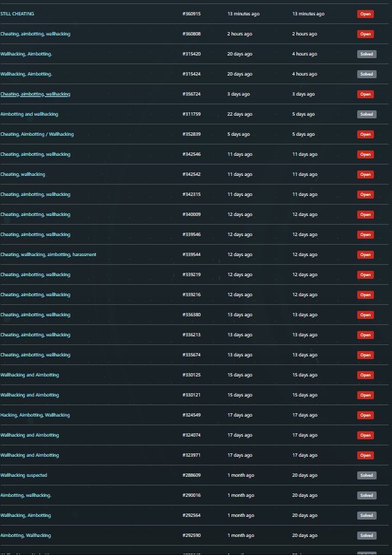Image resolution: width=392 pixels, height=555 pixels.
Task: Click ticket number #360915
Action: point(191,14)
